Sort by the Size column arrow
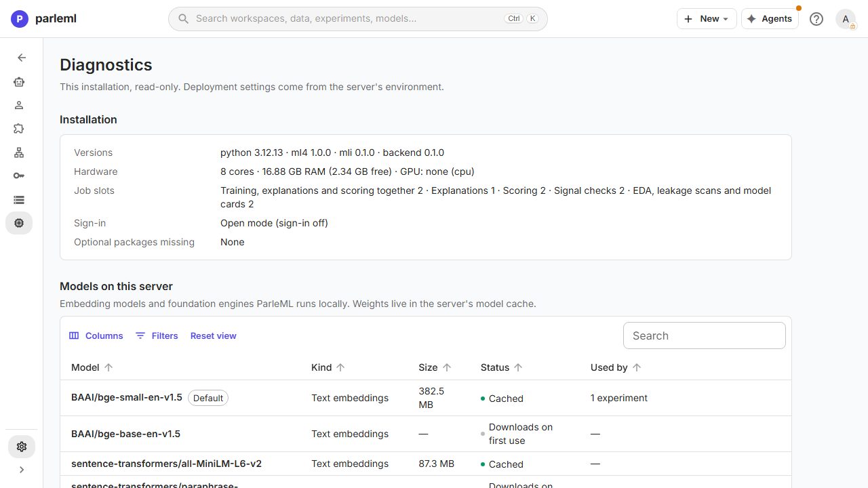Screen dimensions: 868x488 446,367
